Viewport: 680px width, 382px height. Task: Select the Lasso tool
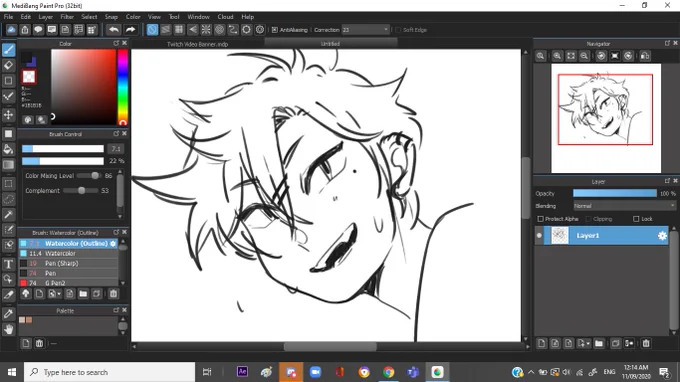[x=9, y=199]
